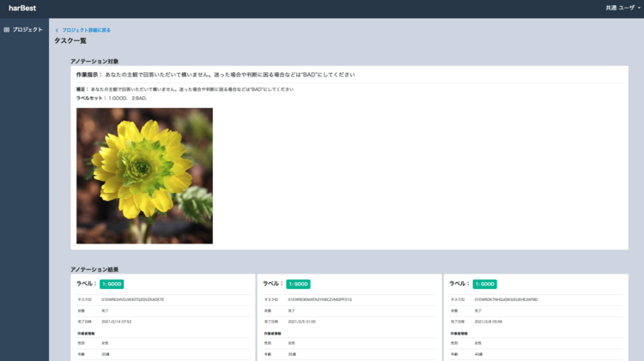Image resolution: width=644 pixels, height=361 pixels.
Task: Click 完了 status in the 2021/2/6 card
Action: point(477,311)
